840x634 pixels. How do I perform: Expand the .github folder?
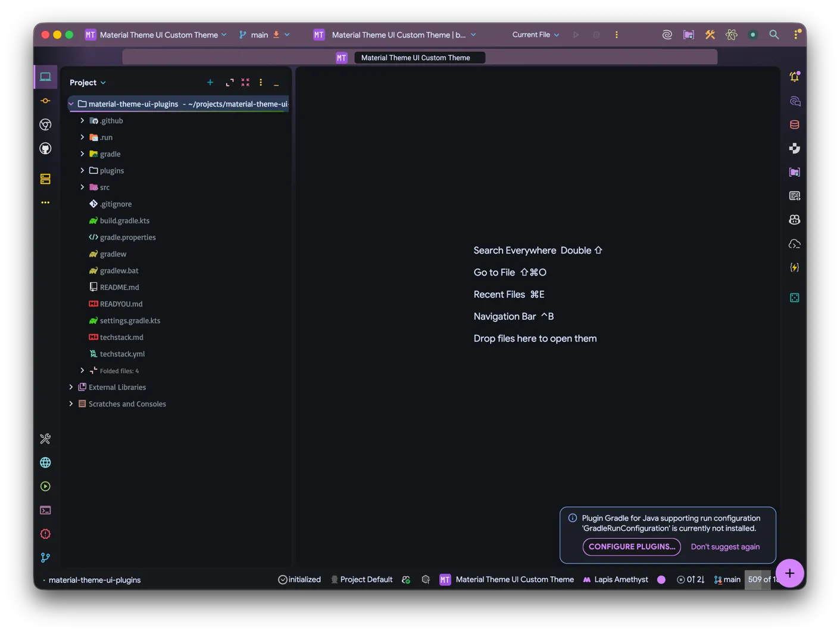[x=82, y=120]
